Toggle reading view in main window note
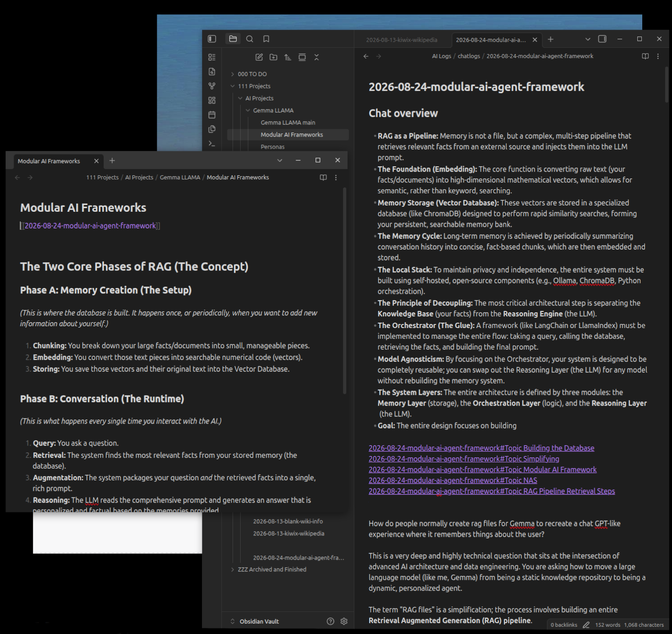 point(645,56)
